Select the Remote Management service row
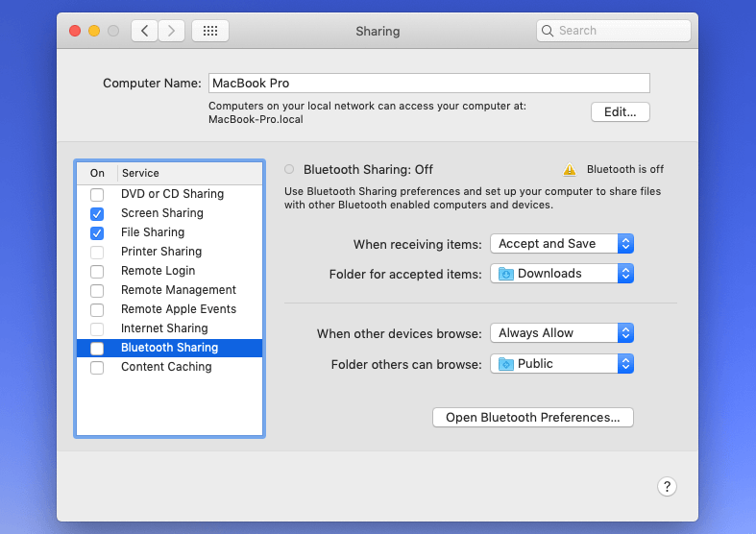Viewport: 756px width, 534px height. [169, 290]
